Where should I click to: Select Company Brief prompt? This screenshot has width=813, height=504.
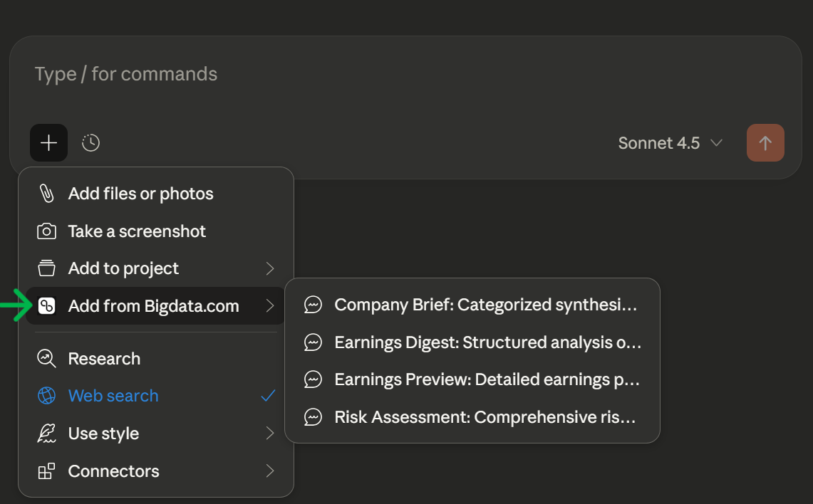[x=485, y=305]
